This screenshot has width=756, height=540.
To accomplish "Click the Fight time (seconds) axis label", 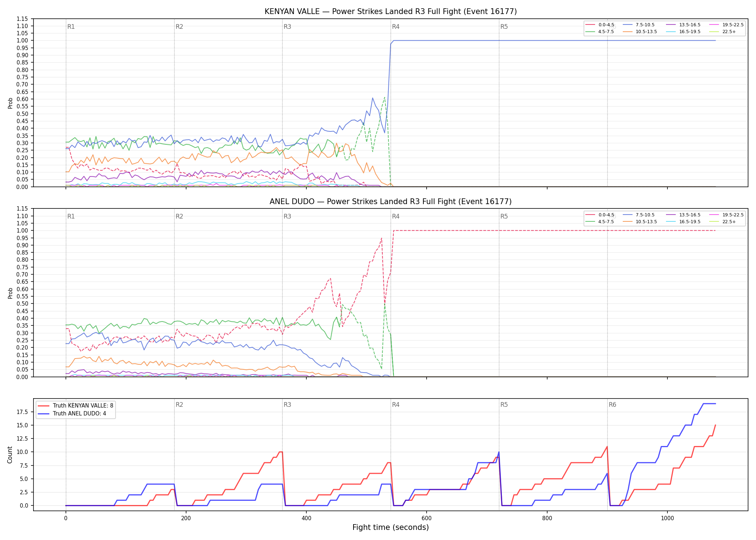I will (x=391, y=527).
